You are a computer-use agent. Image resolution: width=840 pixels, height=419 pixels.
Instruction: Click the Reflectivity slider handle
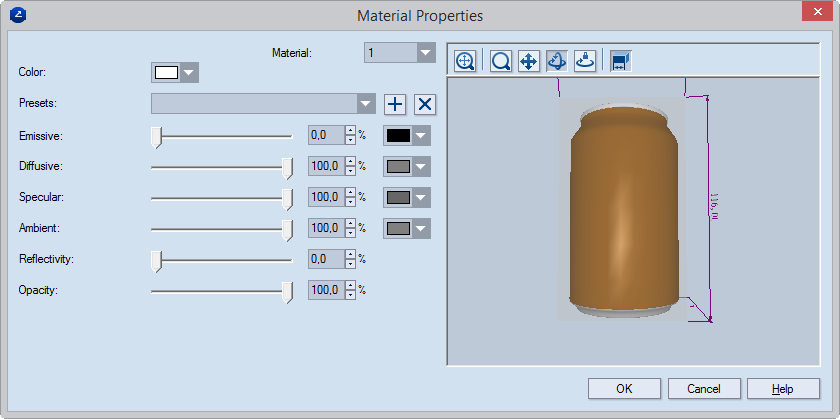coord(156,260)
